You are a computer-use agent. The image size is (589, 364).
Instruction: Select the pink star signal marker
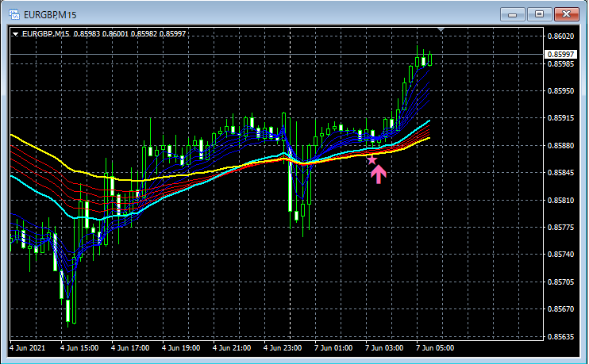(371, 160)
